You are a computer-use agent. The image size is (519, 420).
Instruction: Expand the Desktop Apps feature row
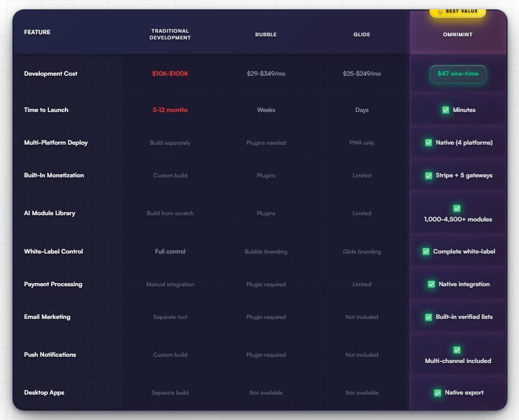45,393
